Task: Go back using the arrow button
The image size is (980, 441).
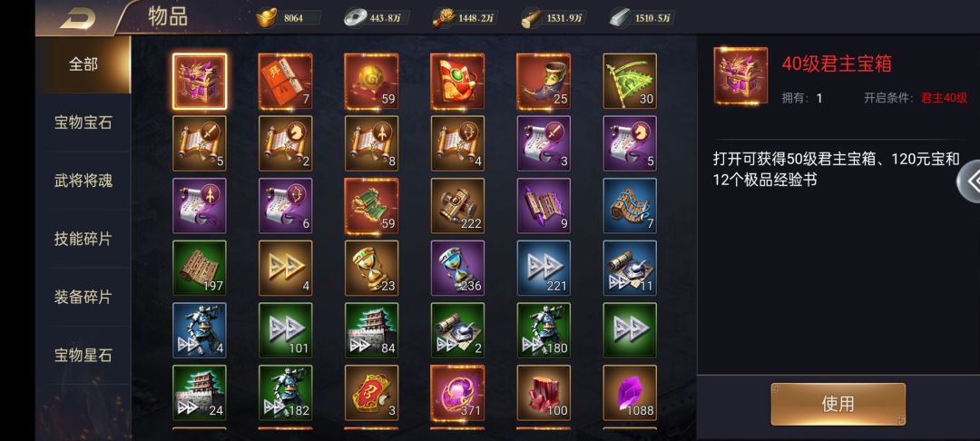Action: click(x=77, y=17)
